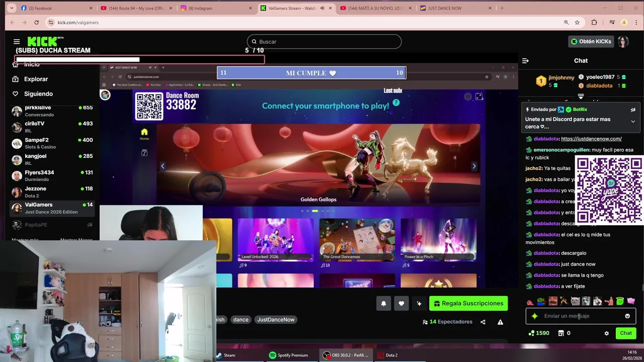This screenshot has height=362, width=644.
Task: Open the SampeF2 channel in sidebar
Action: click(52, 143)
